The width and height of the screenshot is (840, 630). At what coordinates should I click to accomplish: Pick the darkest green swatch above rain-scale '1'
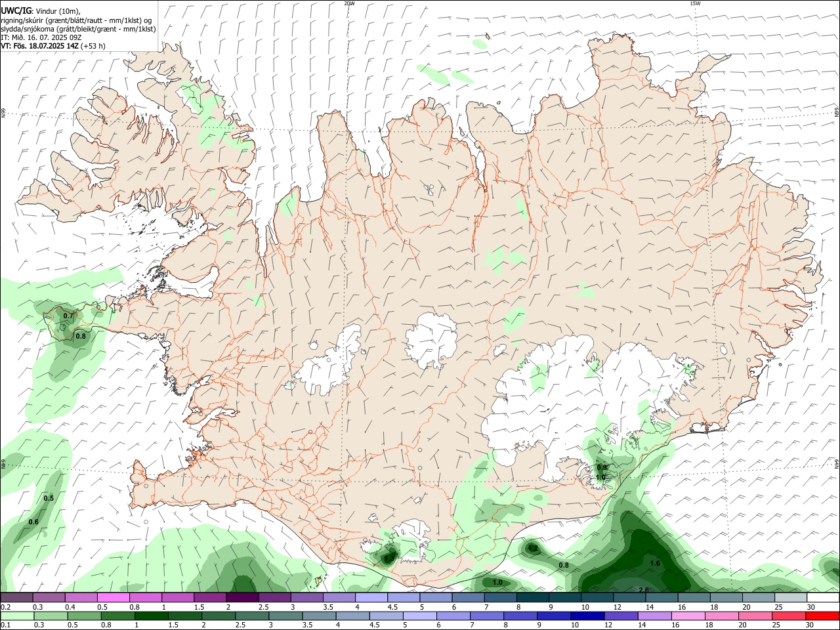pyautogui.click(x=151, y=616)
